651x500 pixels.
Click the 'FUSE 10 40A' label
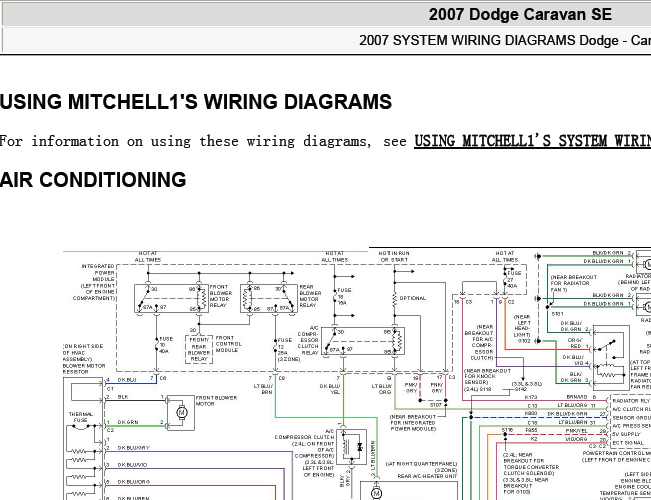click(166, 345)
